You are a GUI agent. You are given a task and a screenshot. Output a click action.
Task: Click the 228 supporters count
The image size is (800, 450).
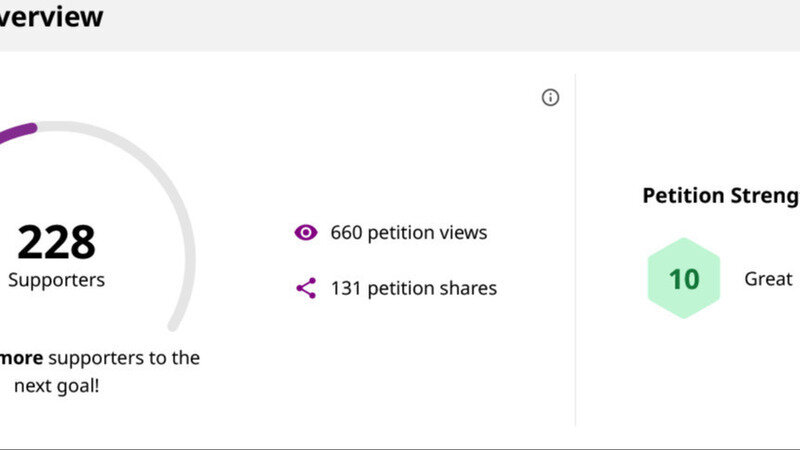(x=56, y=242)
